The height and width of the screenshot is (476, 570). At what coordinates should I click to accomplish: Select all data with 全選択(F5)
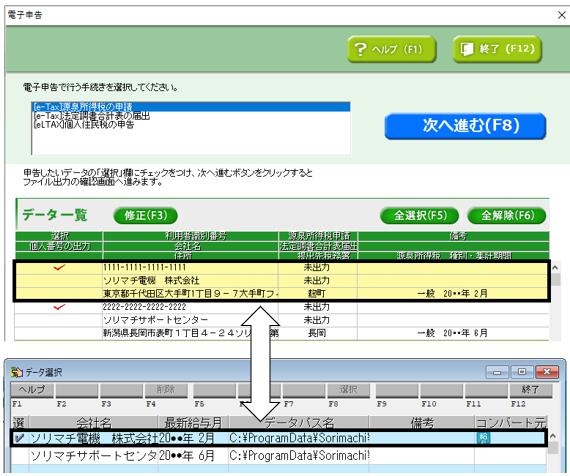pos(419,215)
